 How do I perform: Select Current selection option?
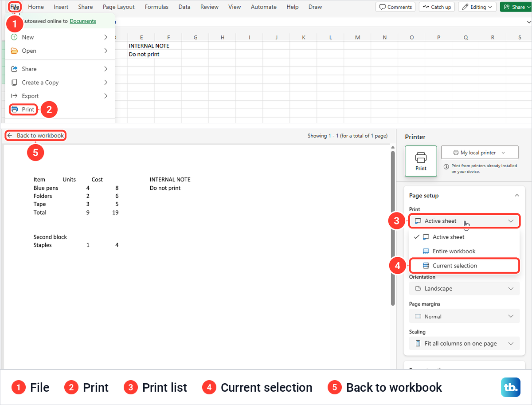click(464, 266)
